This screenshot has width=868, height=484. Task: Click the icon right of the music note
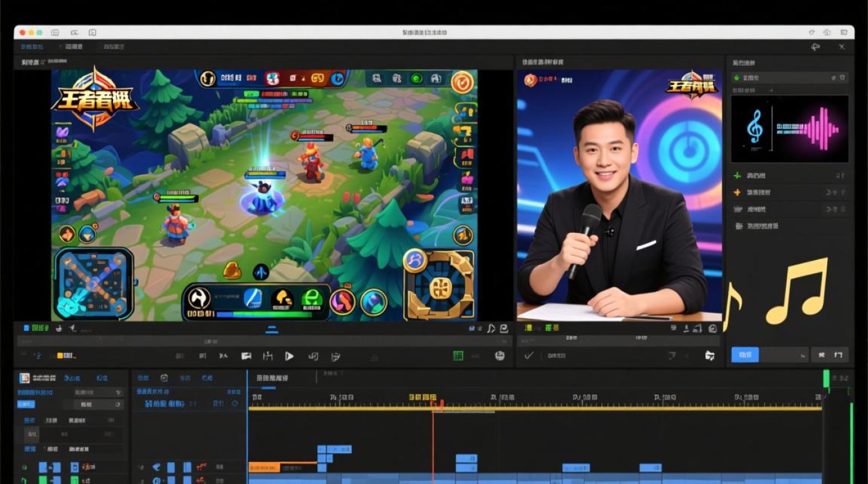[504, 328]
